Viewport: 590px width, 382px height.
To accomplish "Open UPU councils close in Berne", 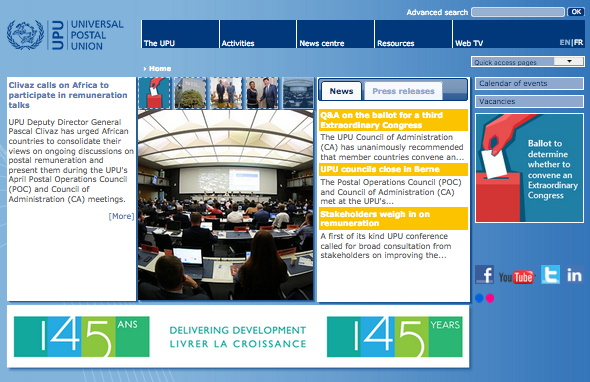I will [393, 169].
